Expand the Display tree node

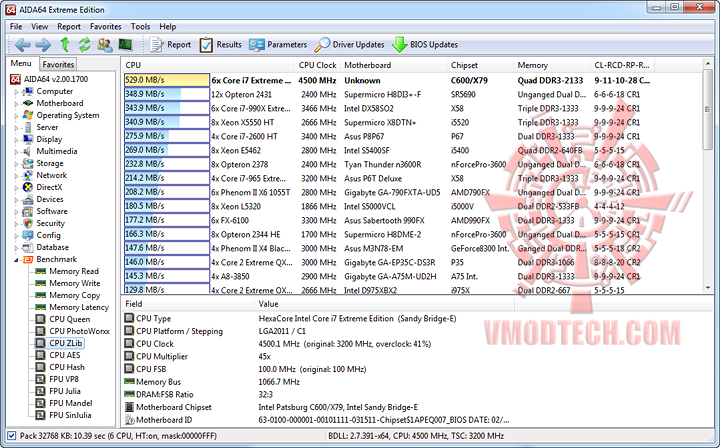[16, 140]
